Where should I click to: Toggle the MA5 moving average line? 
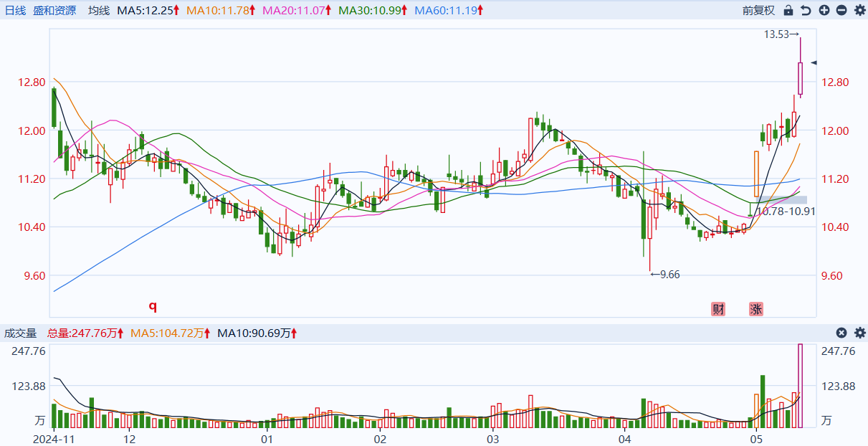[x=148, y=11]
